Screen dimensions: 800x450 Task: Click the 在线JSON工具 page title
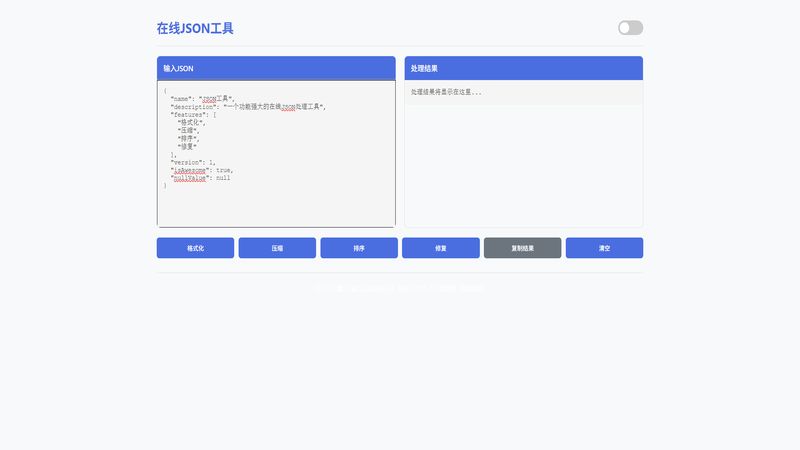(195, 29)
